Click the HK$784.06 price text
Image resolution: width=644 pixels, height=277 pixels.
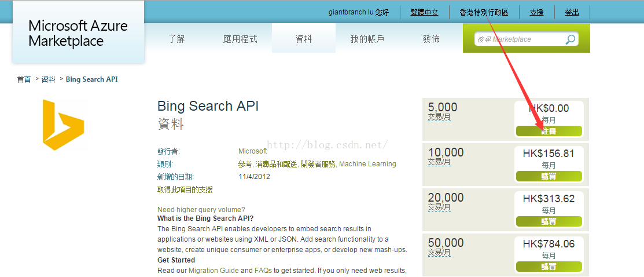pyautogui.click(x=549, y=245)
